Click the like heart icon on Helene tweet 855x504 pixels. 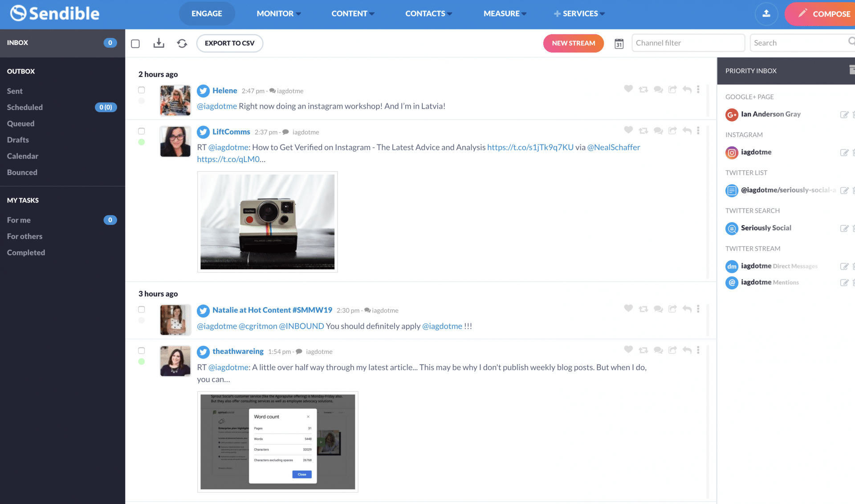click(628, 90)
